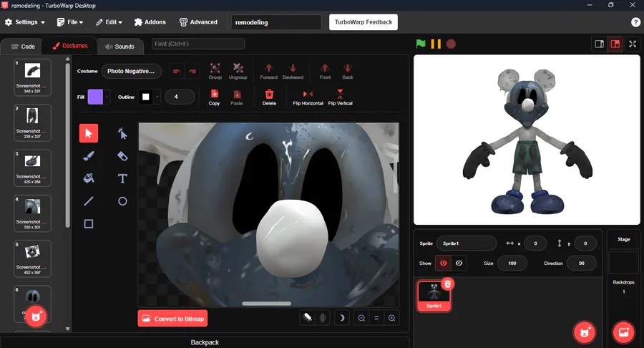
Task: Open the Backpack panel
Action: point(205,342)
